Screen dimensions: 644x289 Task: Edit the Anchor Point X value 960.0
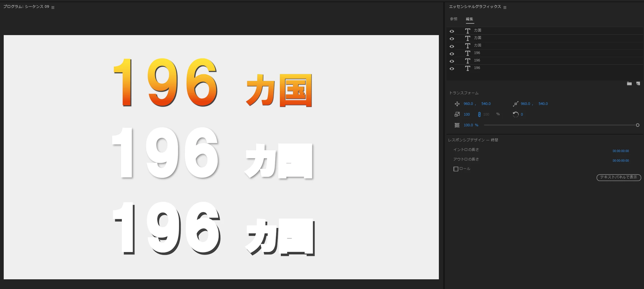(x=525, y=104)
